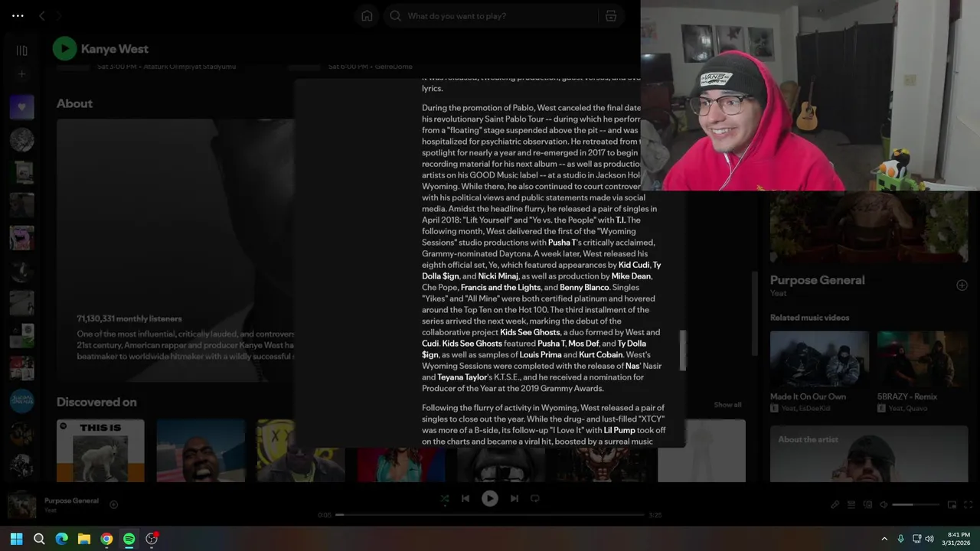Skip to the previous track
This screenshot has width=980, height=551.
click(x=465, y=498)
